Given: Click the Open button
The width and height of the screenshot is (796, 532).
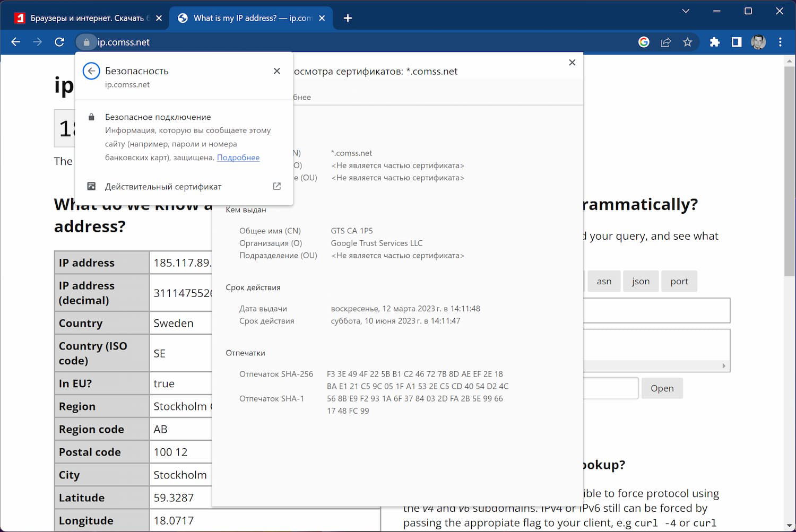Looking at the screenshot, I should (x=662, y=388).
